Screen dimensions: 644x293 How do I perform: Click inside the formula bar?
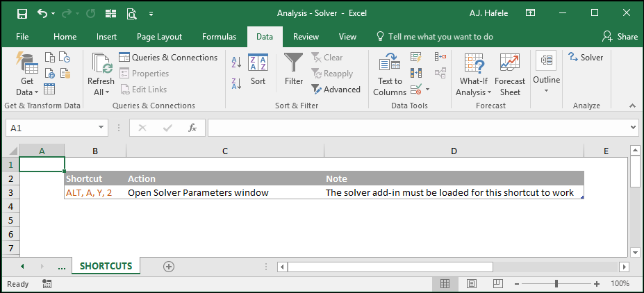418,128
